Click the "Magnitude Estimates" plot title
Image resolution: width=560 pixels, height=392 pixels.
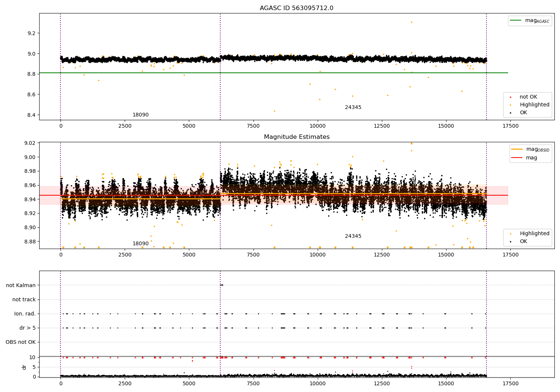(296, 137)
